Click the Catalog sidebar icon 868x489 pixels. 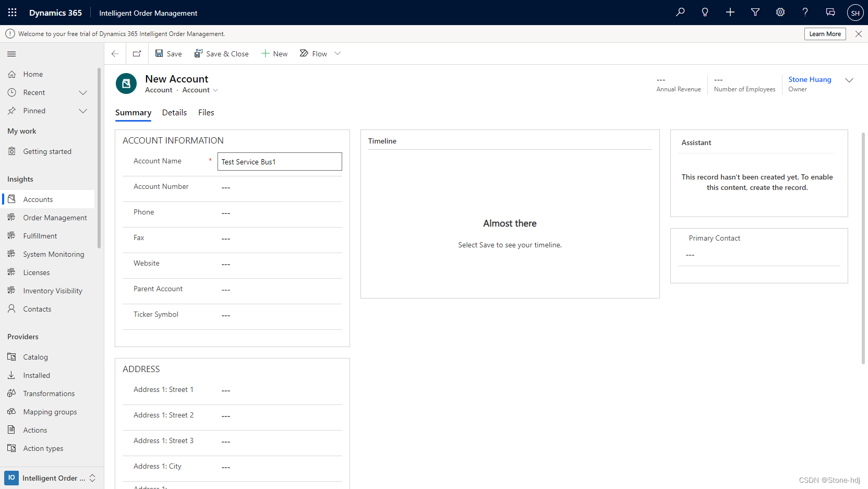point(11,357)
